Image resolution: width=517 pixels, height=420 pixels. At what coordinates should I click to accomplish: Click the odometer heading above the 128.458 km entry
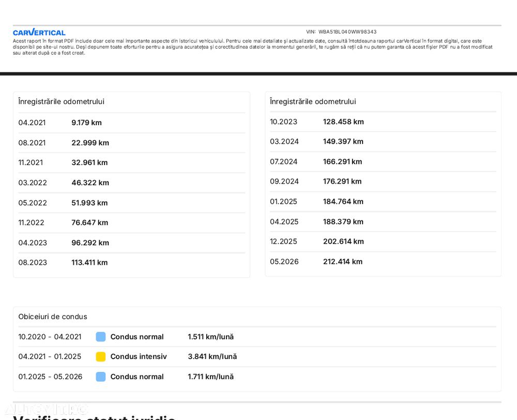coord(313,101)
